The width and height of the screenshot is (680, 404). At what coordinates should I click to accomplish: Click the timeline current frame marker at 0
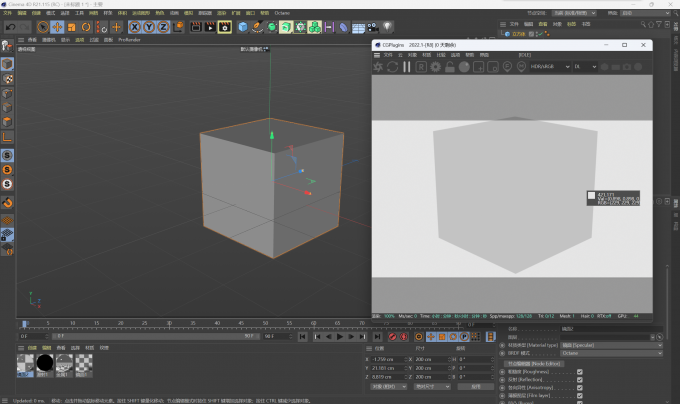25,323
